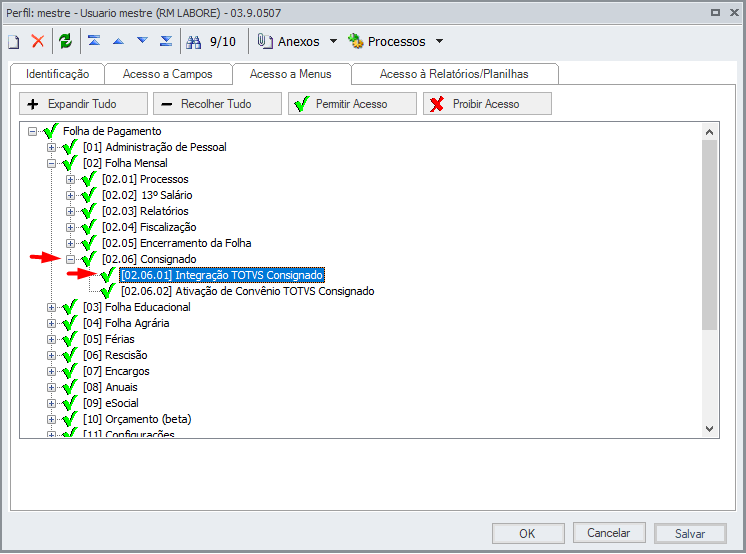Image resolution: width=746 pixels, height=554 pixels.
Task: Open the Processos dropdown arrow
Action: click(440, 41)
